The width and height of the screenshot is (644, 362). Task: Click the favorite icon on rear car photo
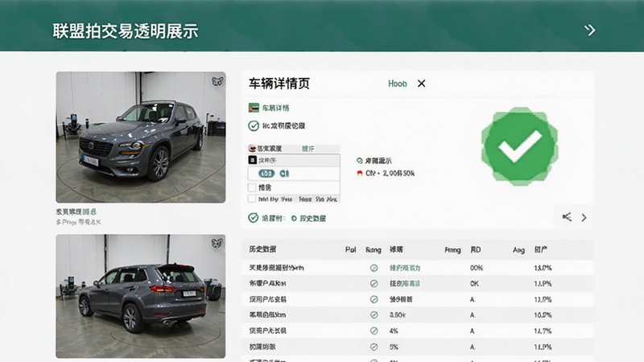point(217,244)
